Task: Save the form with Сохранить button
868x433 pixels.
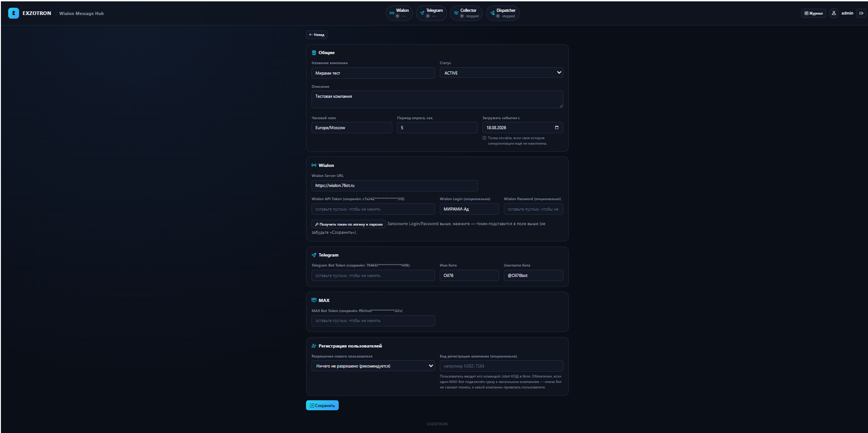Action: [322, 405]
